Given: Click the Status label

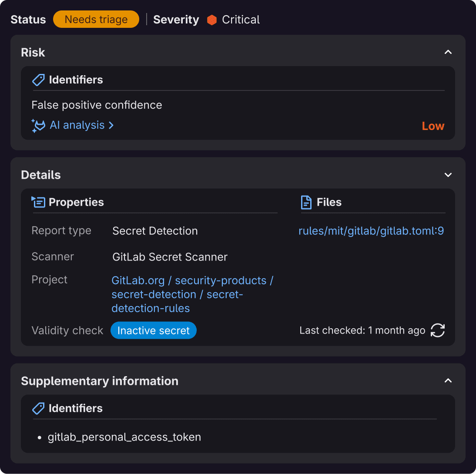Looking at the screenshot, I should (28, 20).
